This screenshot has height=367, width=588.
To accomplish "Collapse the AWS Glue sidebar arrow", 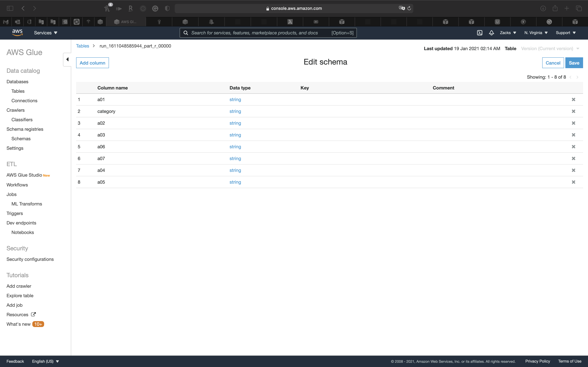I will point(67,59).
